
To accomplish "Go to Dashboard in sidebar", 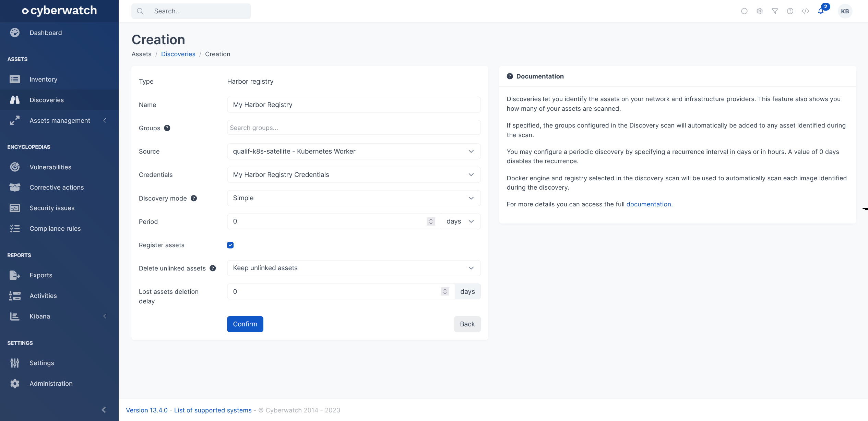I will (x=59, y=33).
